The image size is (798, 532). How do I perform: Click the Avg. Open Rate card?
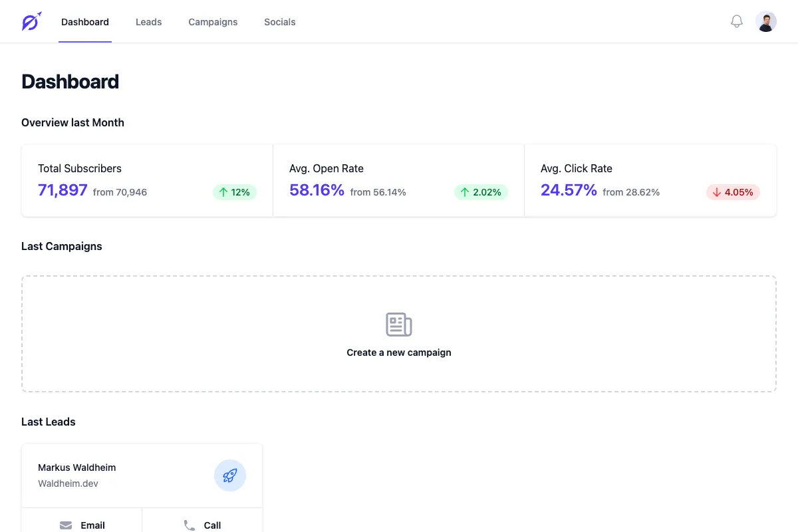[x=398, y=180]
